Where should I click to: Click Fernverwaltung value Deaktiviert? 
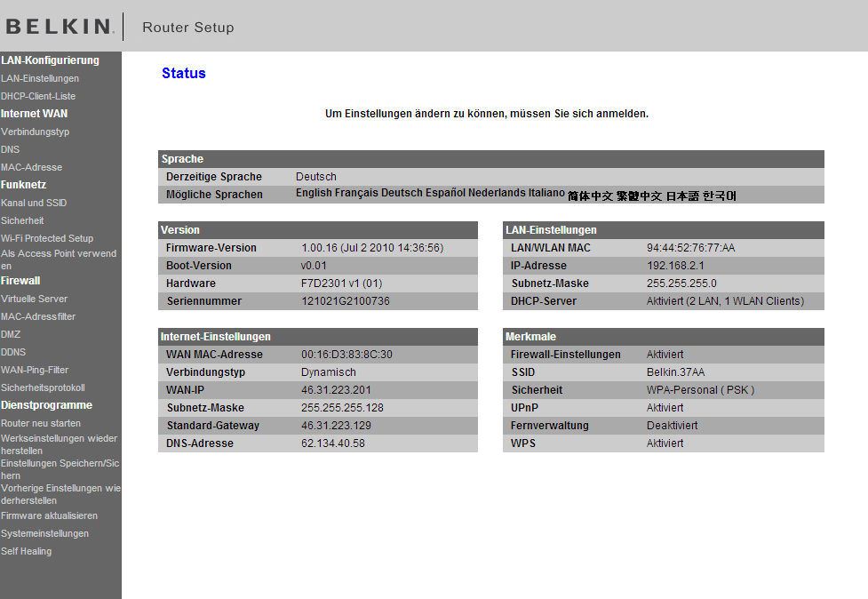(x=672, y=425)
